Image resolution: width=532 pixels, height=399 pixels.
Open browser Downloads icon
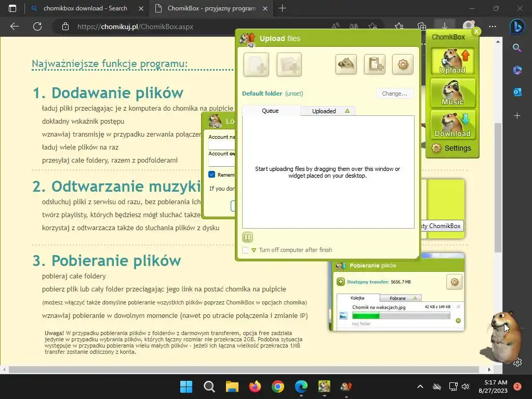click(445, 26)
